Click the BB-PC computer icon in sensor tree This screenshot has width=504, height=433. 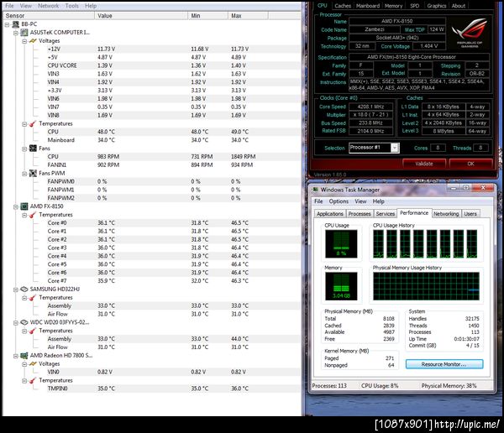15,24
